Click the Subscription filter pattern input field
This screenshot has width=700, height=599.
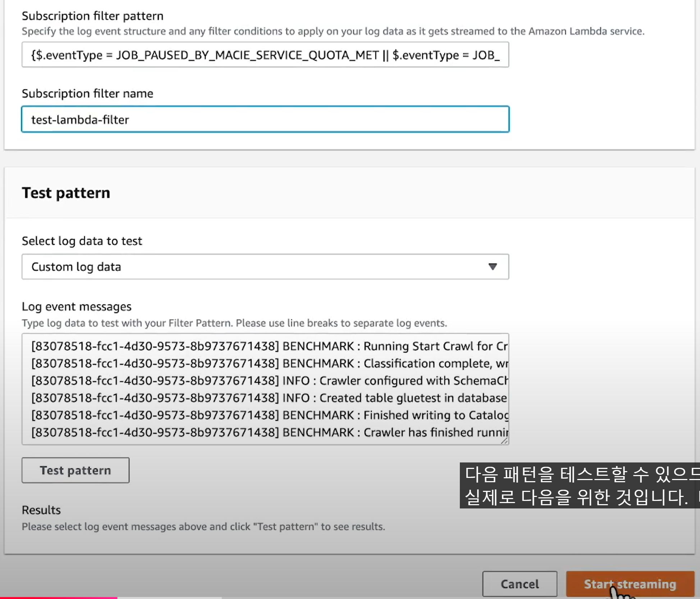(265, 55)
